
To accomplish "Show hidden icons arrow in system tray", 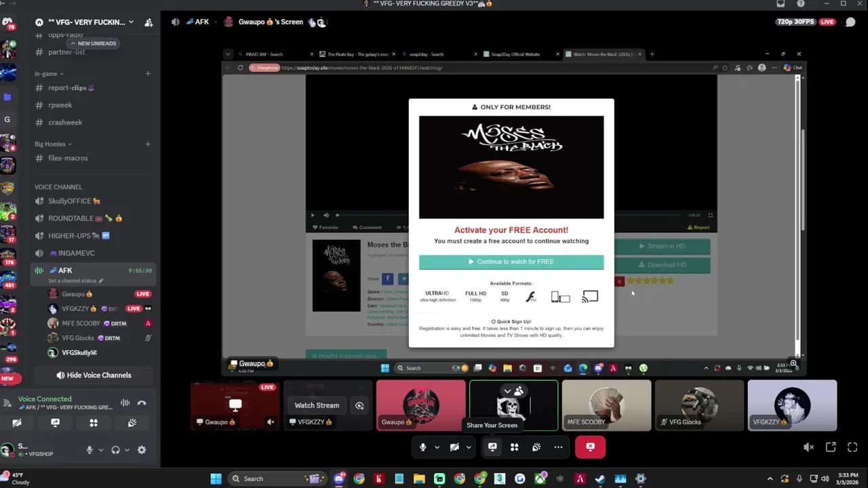I will pos(770,479).
